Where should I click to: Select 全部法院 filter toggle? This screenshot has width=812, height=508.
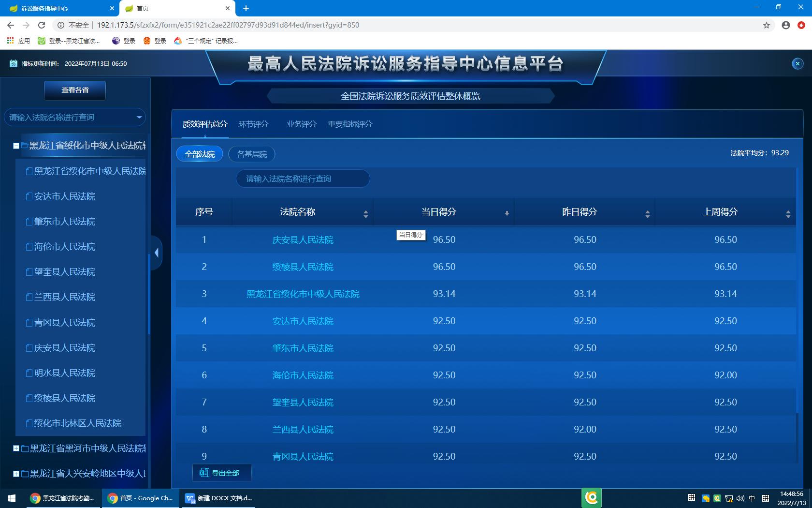pos(200,154)
